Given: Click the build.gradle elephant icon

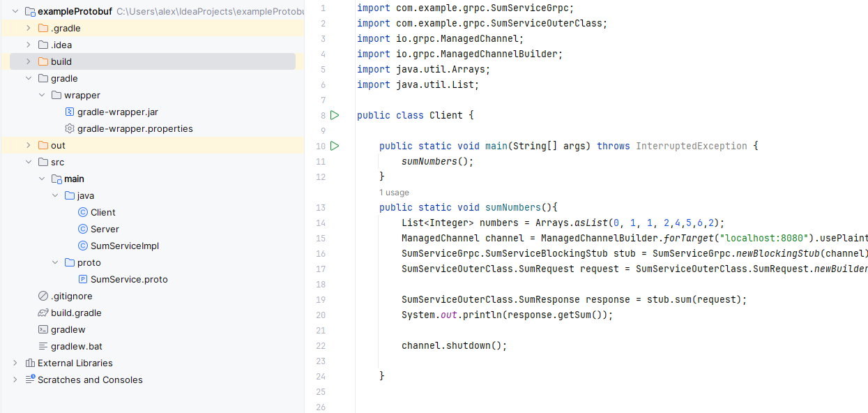Looking at the screenshot, I should coord(43,313).
